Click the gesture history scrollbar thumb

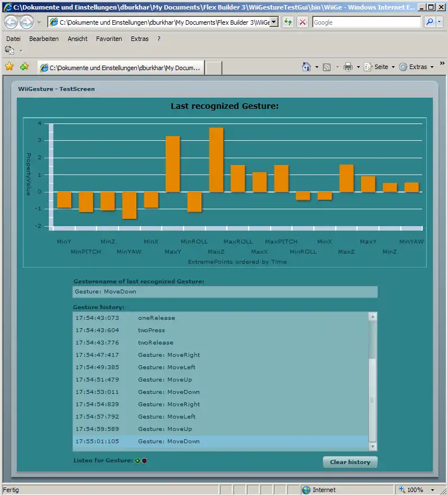click(373, 400)
